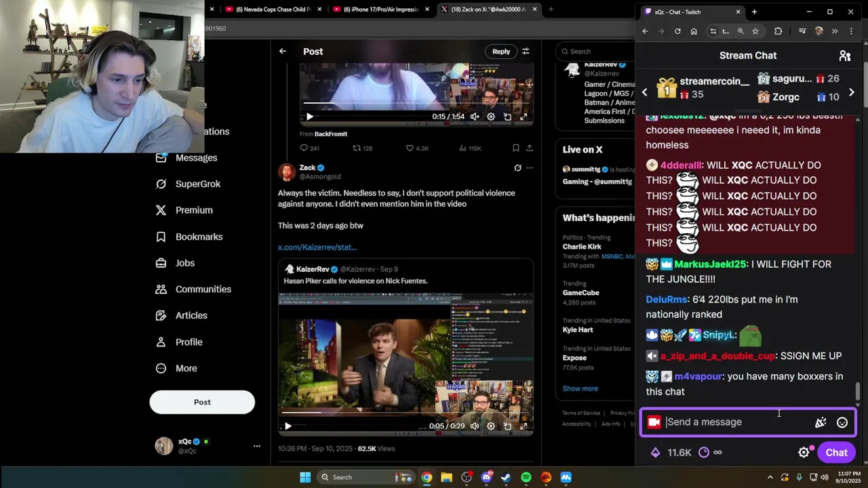Bookmark the Twitch page with the star icon
The image size is (868, 488).
(x=755, y=31)
